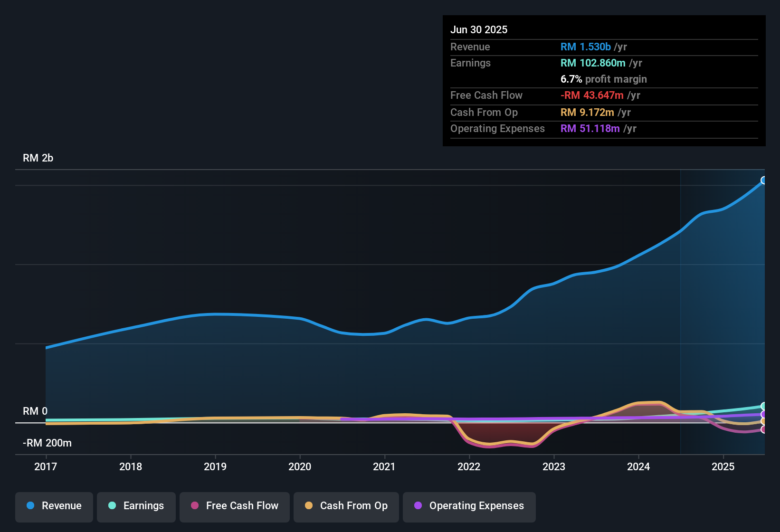Toggle the Cash From Op legend button

(x=346, y=507)
